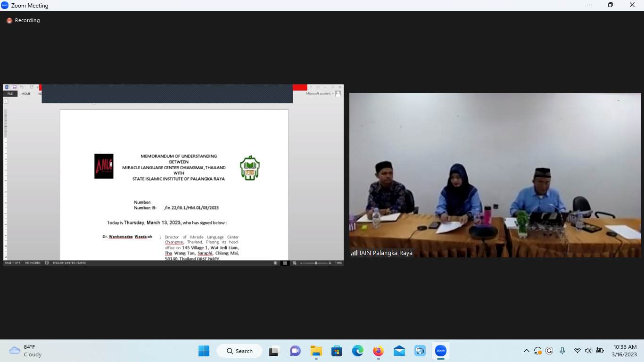Click the 913 WORDS count indicator
644x362 pixels.
point(33,263)
